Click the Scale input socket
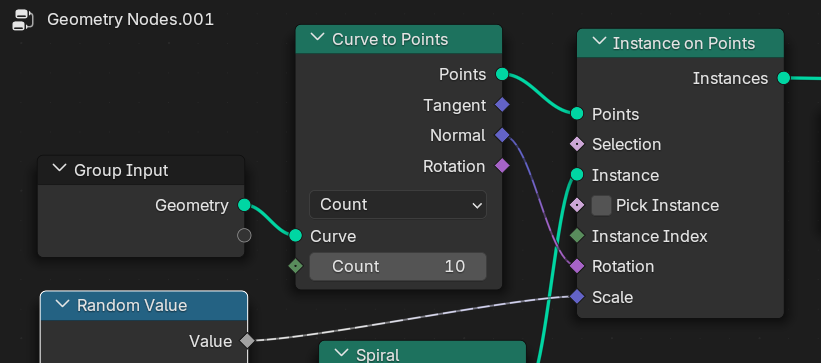Image resolution: width=821 pixels, height=363 pixels. pyautogui.click(x=576, y=296)
